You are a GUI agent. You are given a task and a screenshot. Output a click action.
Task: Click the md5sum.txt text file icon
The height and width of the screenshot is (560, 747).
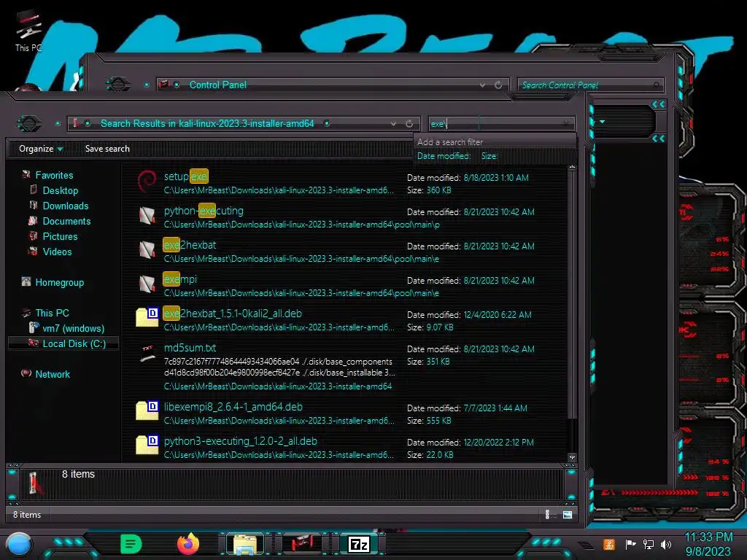pyautogui.click(x=147, y=353)
